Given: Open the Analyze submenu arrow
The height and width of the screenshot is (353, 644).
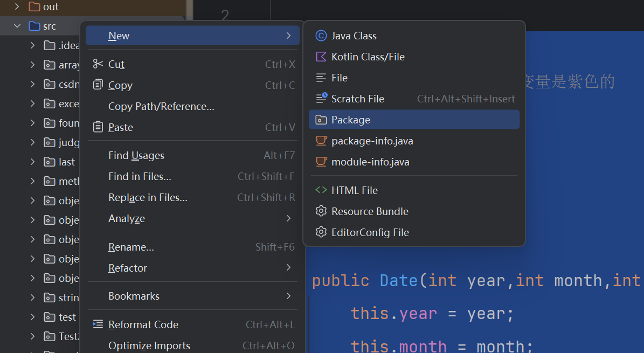Looking at the screenshot, I should (x=288, y=218).
